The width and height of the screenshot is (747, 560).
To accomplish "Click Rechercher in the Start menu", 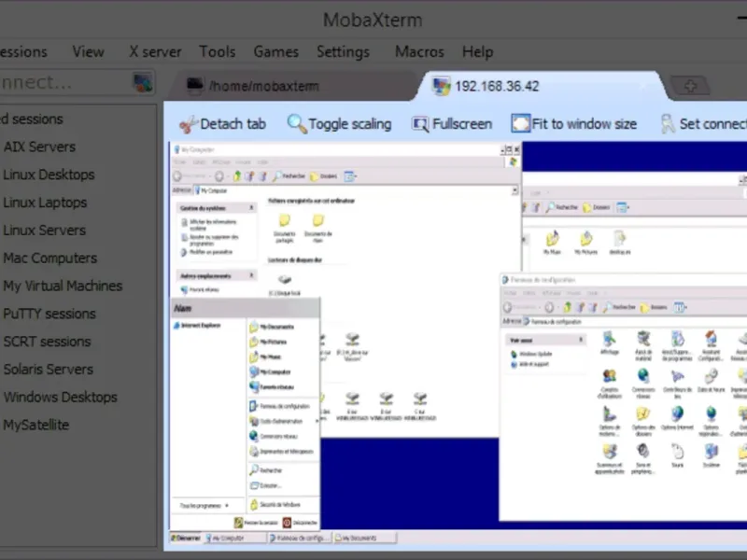I will 266,470.
